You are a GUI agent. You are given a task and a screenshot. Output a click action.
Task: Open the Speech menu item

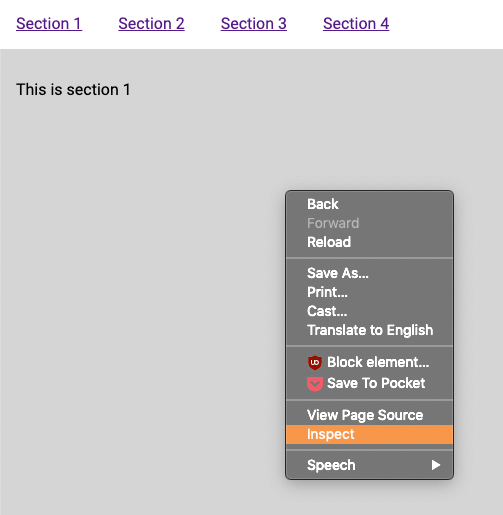click(x=369, y=465)
